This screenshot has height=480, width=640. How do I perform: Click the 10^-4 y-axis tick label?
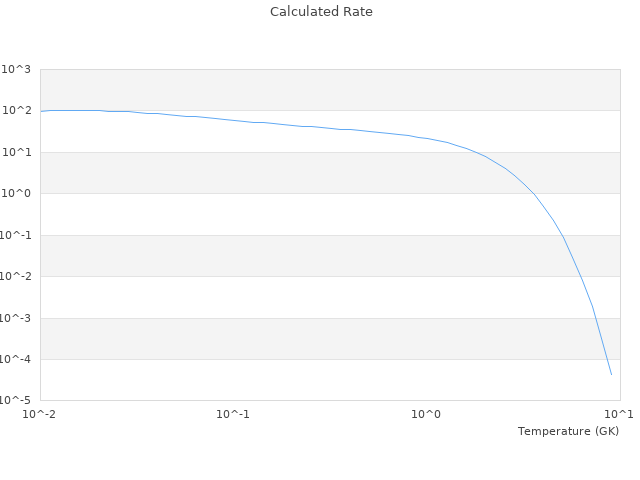coord(14,360)
